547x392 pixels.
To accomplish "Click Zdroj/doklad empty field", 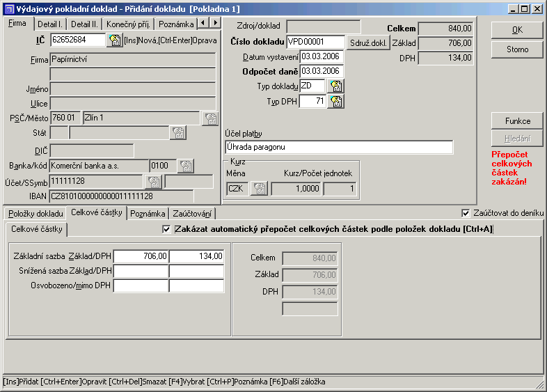I will point(324,26).
